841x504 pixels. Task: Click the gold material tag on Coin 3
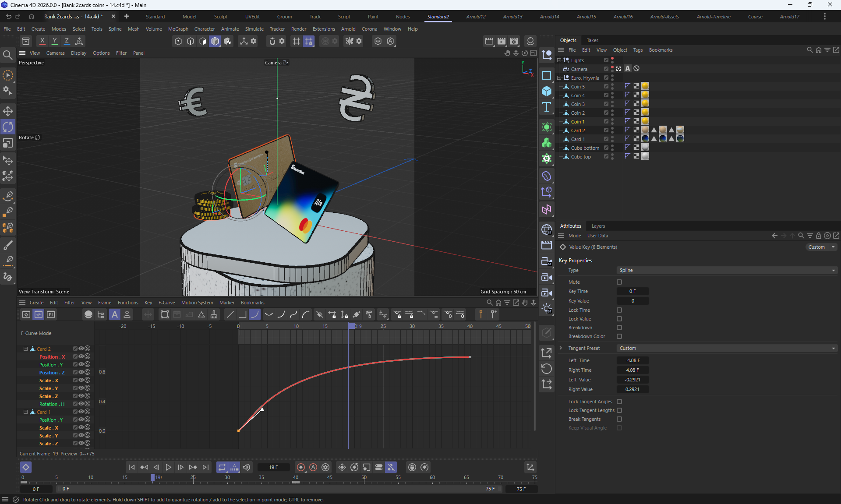[x=645, y=104]
